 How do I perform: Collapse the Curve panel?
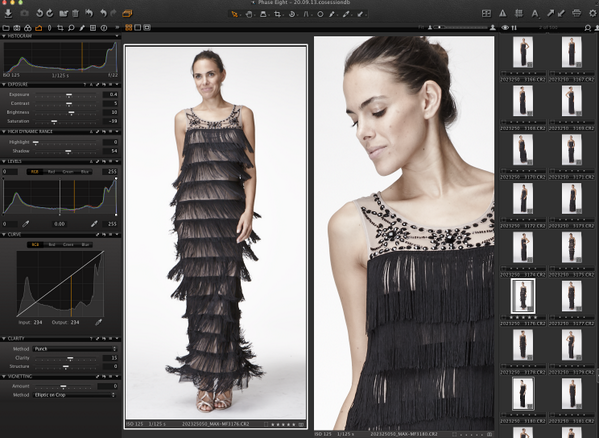(3, 234)
